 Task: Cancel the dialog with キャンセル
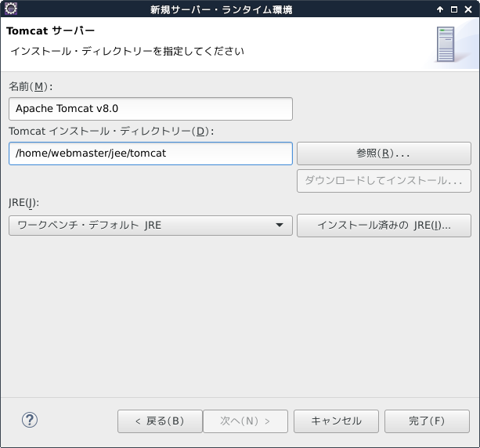coord(336,421)
